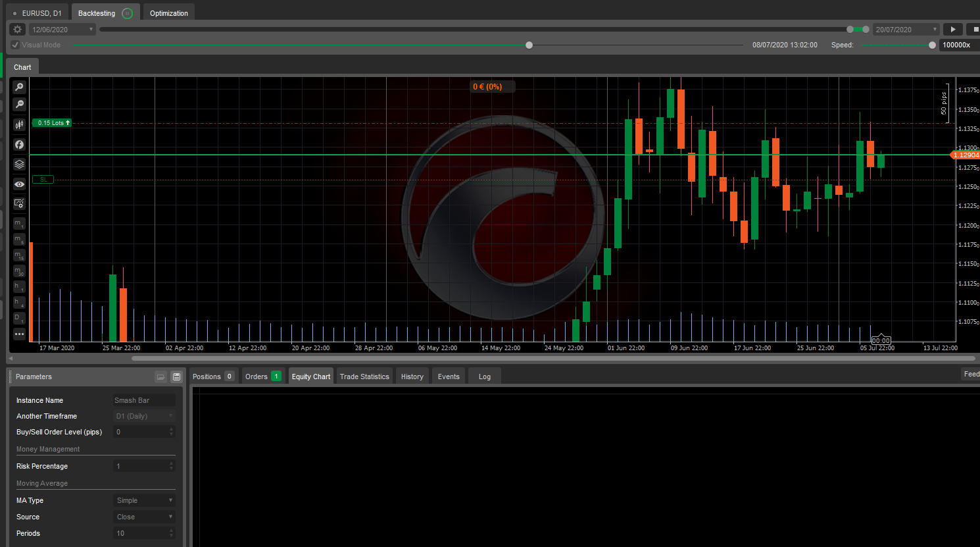980x547 pixels.
Task: Click the SL stop-loss line label
Action: (x=43, y=180)
